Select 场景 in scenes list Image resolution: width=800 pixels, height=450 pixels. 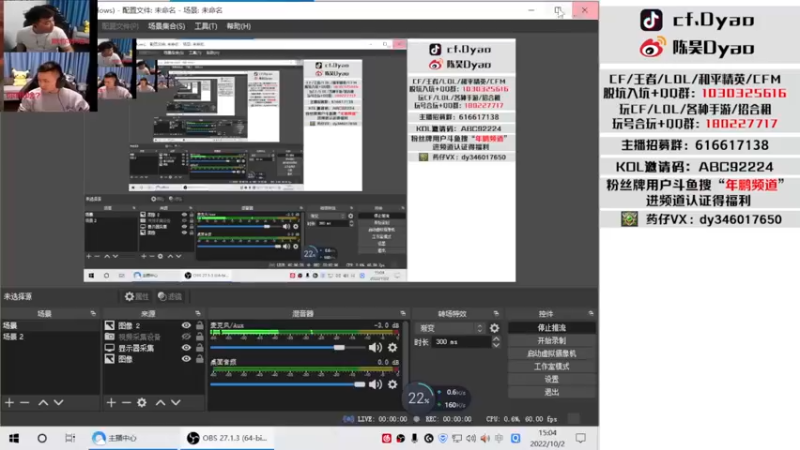point(50,326)
